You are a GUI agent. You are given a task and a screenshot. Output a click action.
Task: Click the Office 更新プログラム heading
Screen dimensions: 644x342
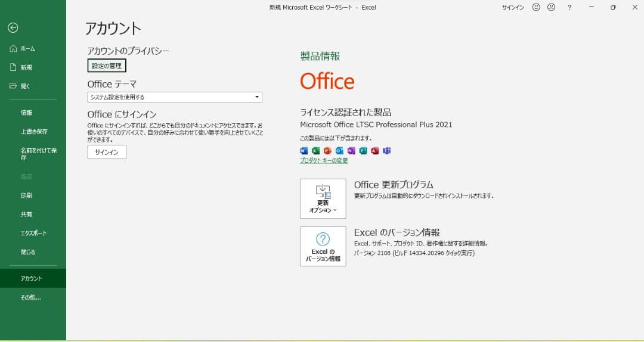[394, 185]
